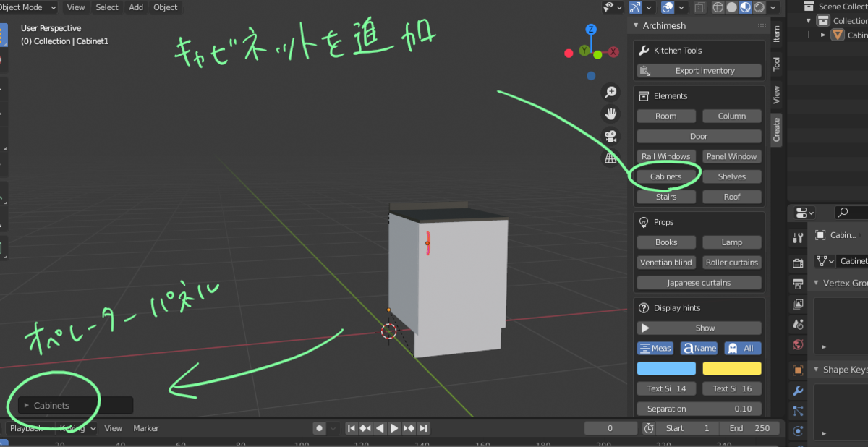Viewport: 868px width, 447px height.
Task: Open Physics properties icon
Action: (x=798, y=431)
